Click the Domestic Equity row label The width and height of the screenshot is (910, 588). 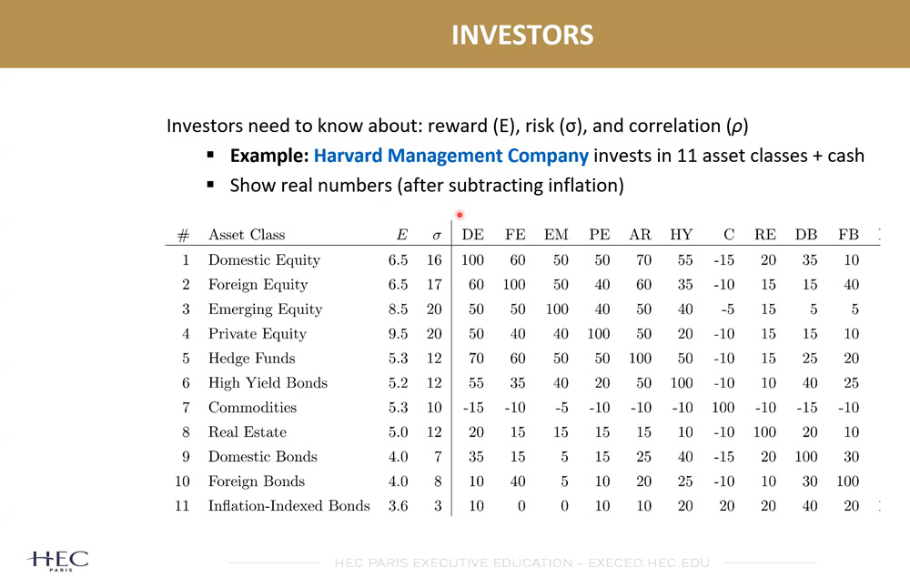pyautogui.click(x=264, y=259)
